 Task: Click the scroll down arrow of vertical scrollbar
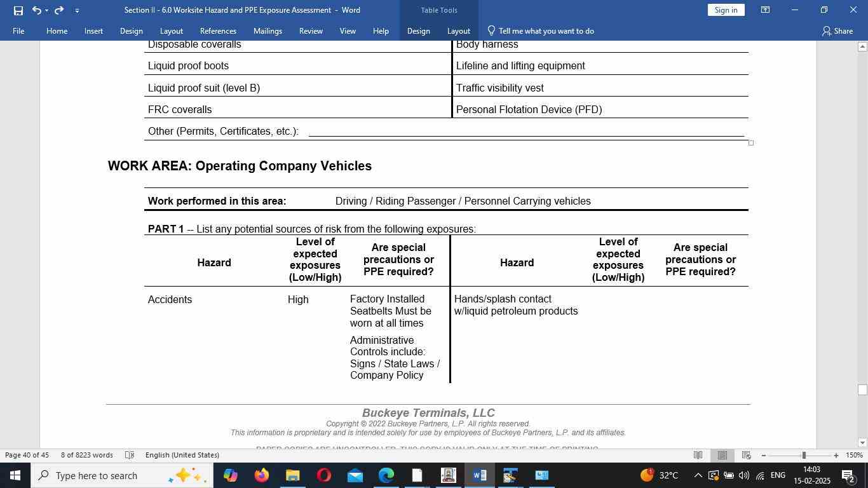(x=862, y=442)
